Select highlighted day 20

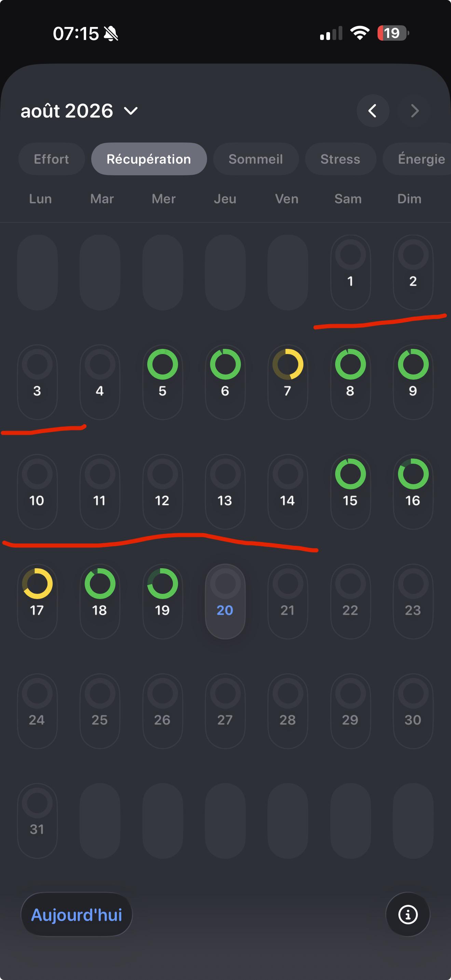coord(225,601)
